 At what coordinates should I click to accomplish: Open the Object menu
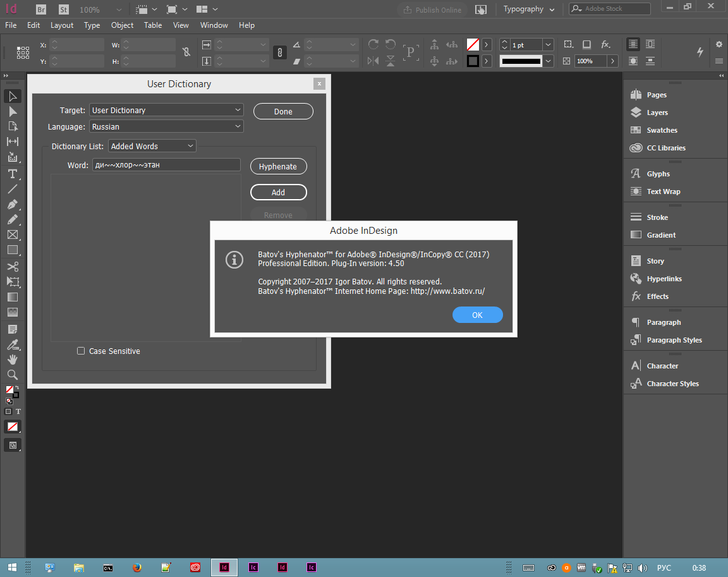click(x=122, y=25)
